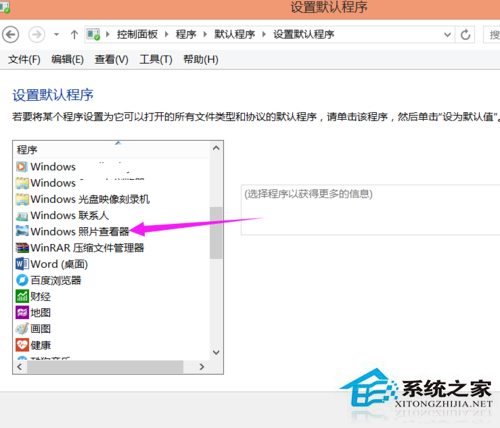Select 财经 in the program list
Screen dimensions: 500x428
point(41,296)
